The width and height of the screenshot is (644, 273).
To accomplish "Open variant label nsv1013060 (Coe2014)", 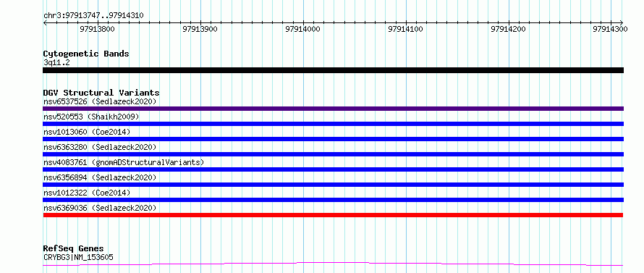I will (x=87, y=132).
